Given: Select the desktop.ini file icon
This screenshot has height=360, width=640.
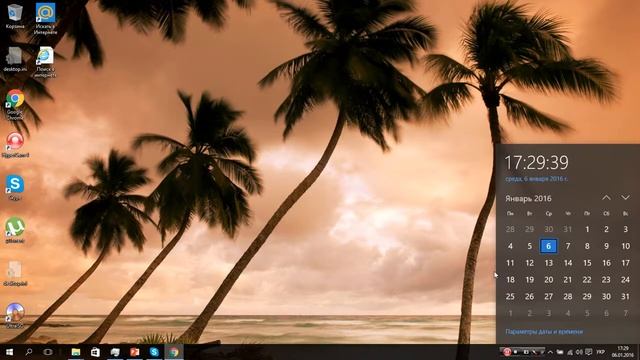Looking at the screenshot, I should [15, 60].
